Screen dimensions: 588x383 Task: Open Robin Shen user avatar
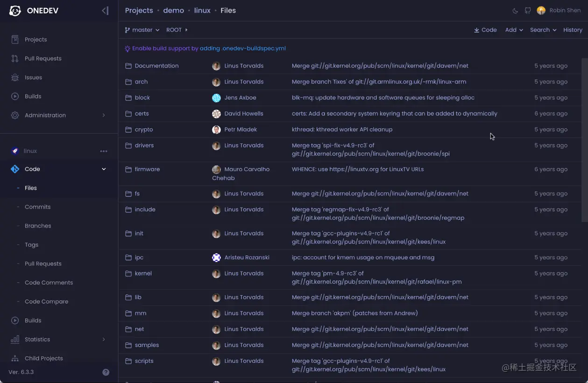(541, 11)
